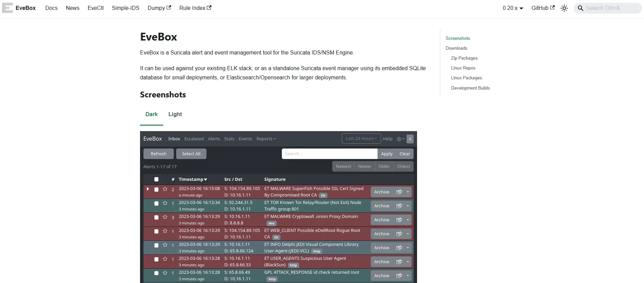644x283 pixels.
Task: Click GitHub external link icon
Action: (552, 7)
